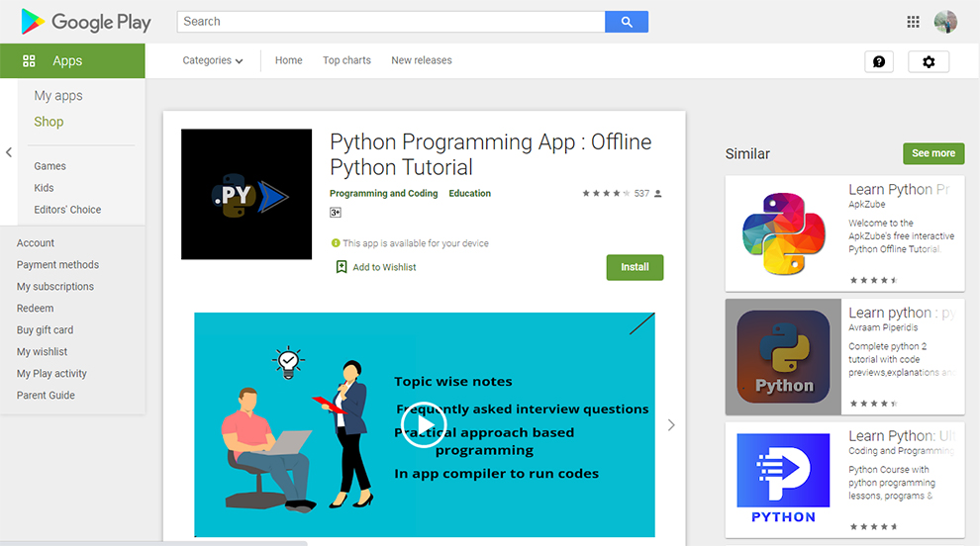Screen dimensions: 980x546
Task: Open the Learn Python ApkZube colorful icon
Action: click(784, 233)
